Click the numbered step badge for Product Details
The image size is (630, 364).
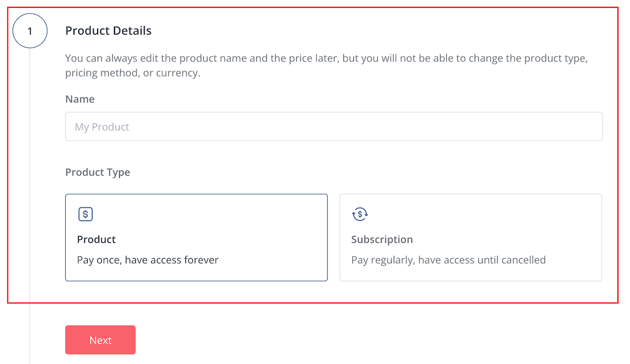(30, 30)
